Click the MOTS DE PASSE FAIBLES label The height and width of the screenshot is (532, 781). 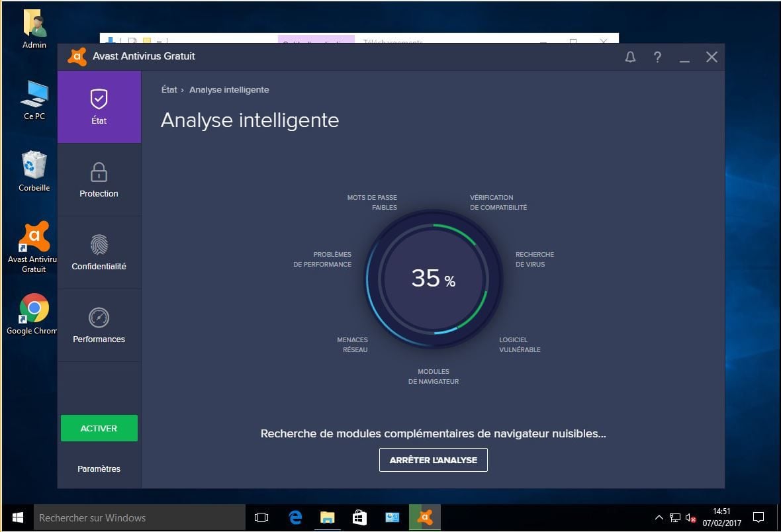click(372, 202)
